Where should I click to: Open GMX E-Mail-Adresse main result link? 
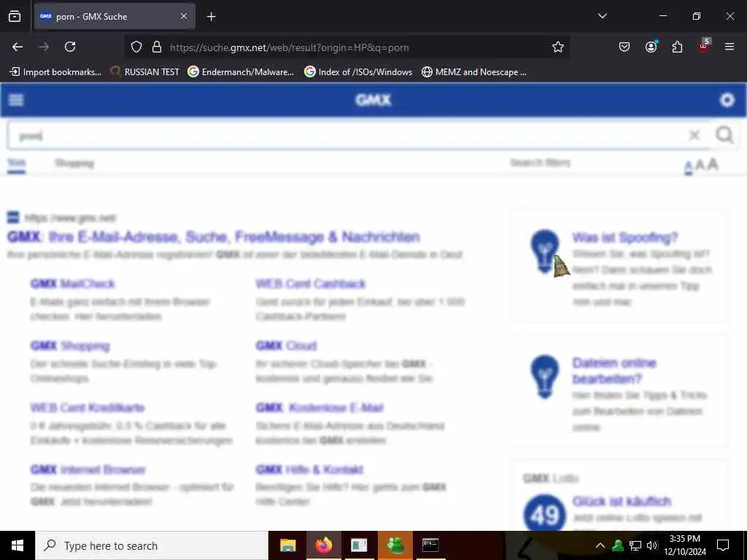(x=214, y=237)
